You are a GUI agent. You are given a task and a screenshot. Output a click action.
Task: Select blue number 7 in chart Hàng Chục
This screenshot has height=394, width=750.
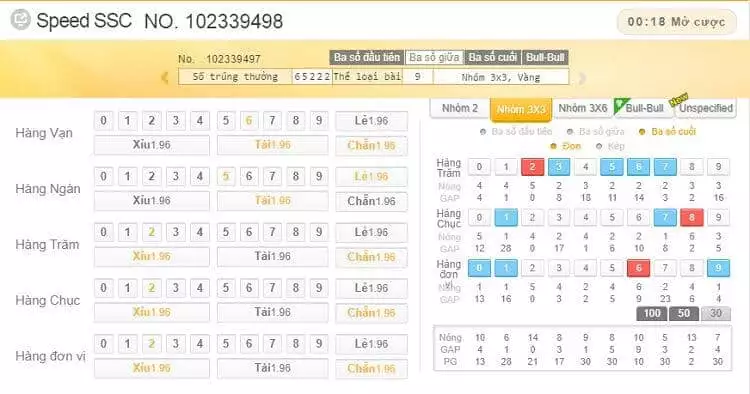tap(665, 218)
